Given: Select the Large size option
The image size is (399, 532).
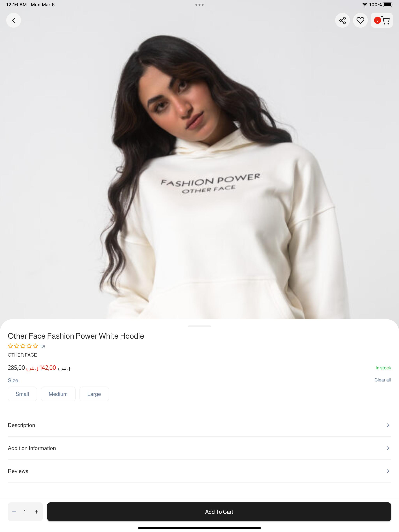Looking at the screenshot, I should tap(94, 394).
